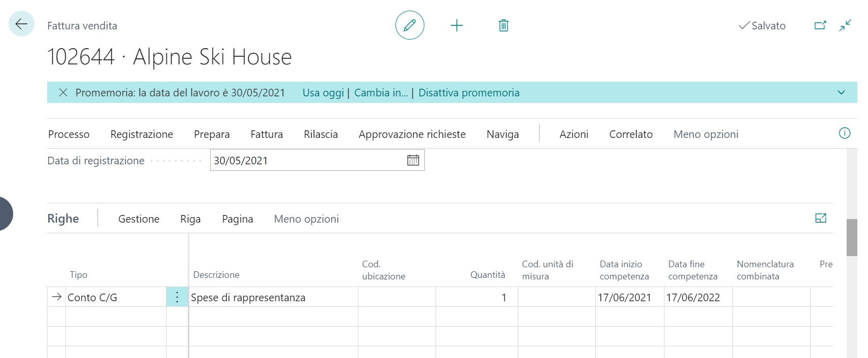Open the FactBox info icon
Viewport: 868px width, 358px height.
(845, 133)
